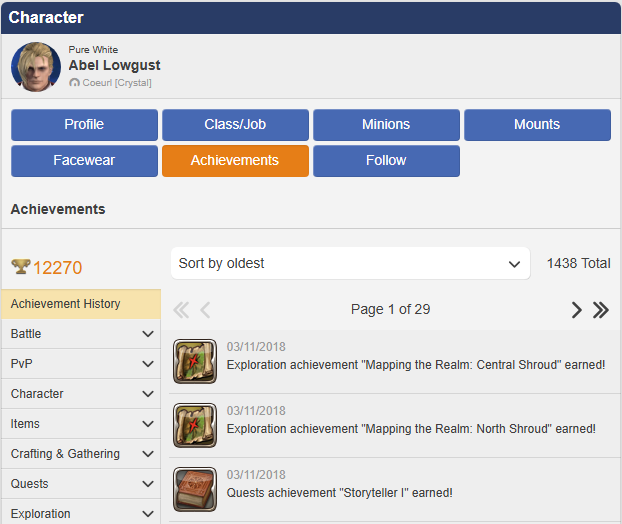Open the Sort by oldest dropdown
The width and height of the screenshot is (622, 524).
pos(350,263)
